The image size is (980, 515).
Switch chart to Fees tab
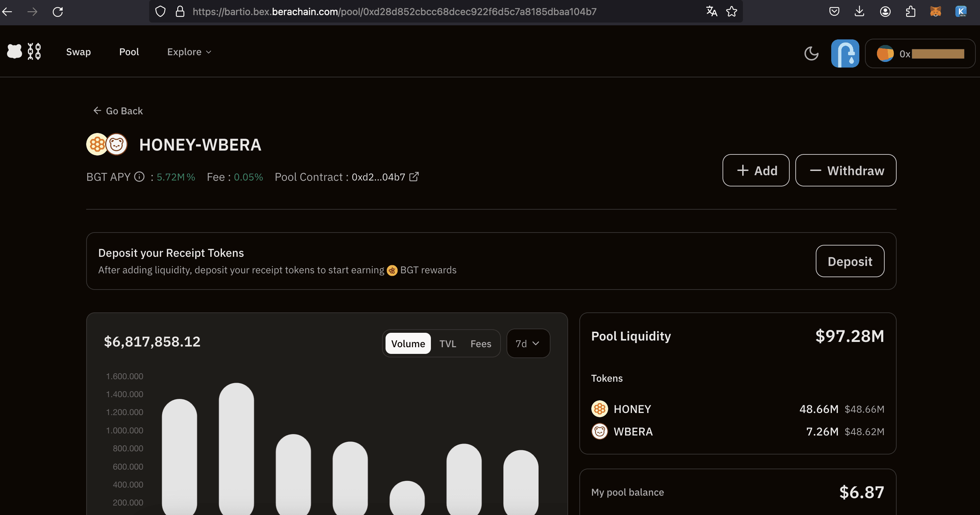481,343
